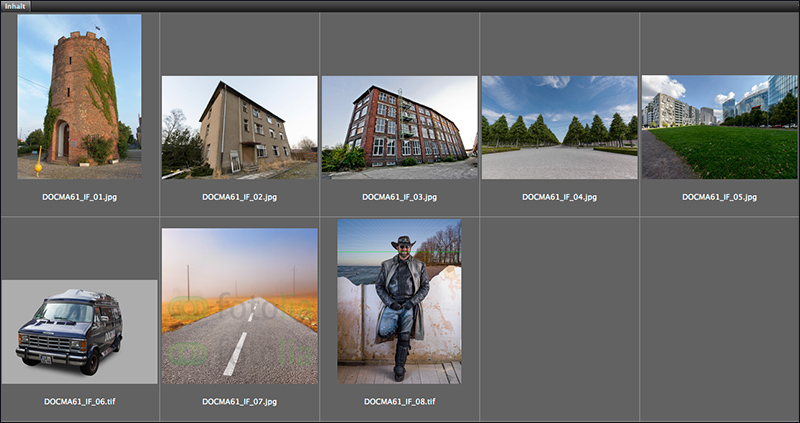Select the foggy road thumbnail
800x423 pixels.
pyautogui.click(x=239, y=305)
